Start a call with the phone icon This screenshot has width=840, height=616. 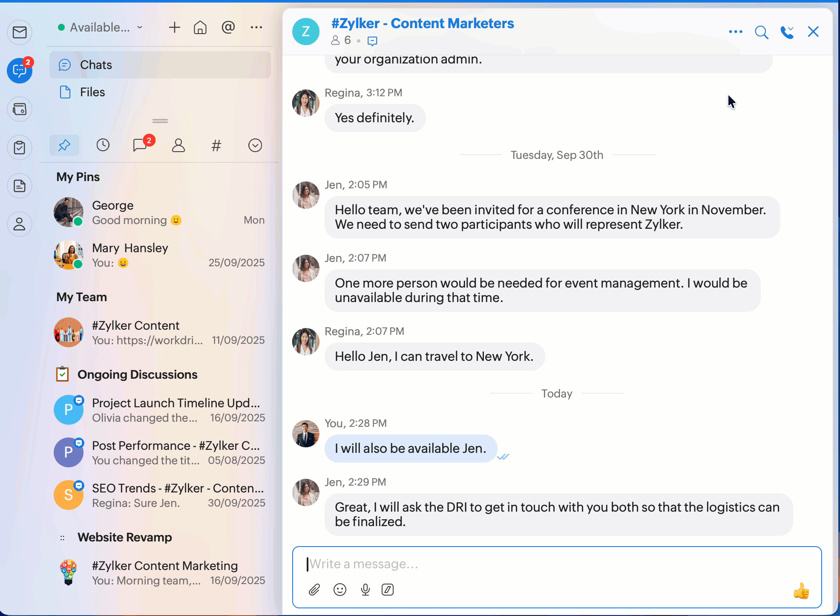(787, 32)
